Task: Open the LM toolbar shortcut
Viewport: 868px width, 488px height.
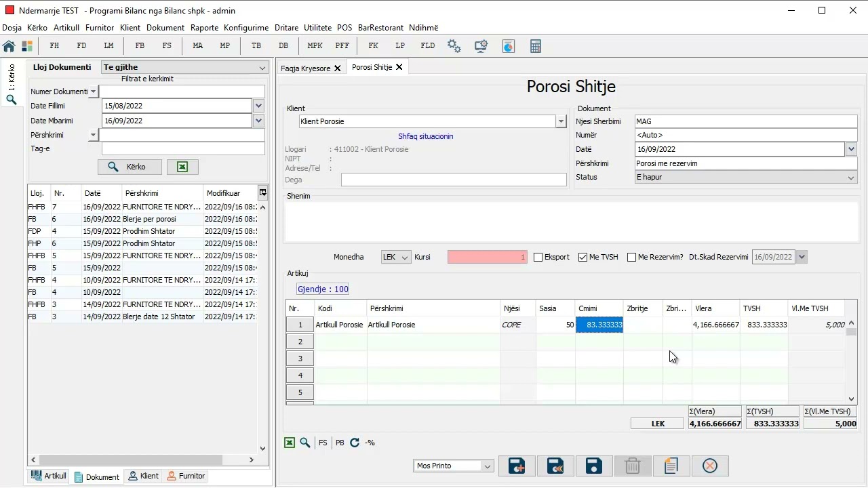Action: point(108,46)
